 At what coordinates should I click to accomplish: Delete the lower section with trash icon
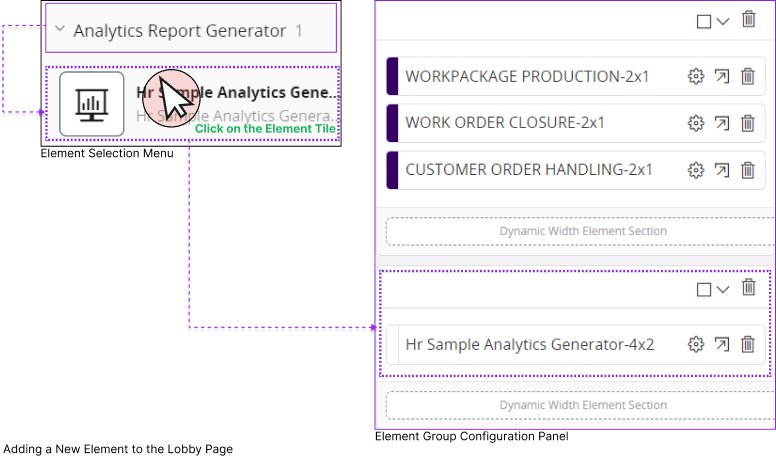(749, 288)
